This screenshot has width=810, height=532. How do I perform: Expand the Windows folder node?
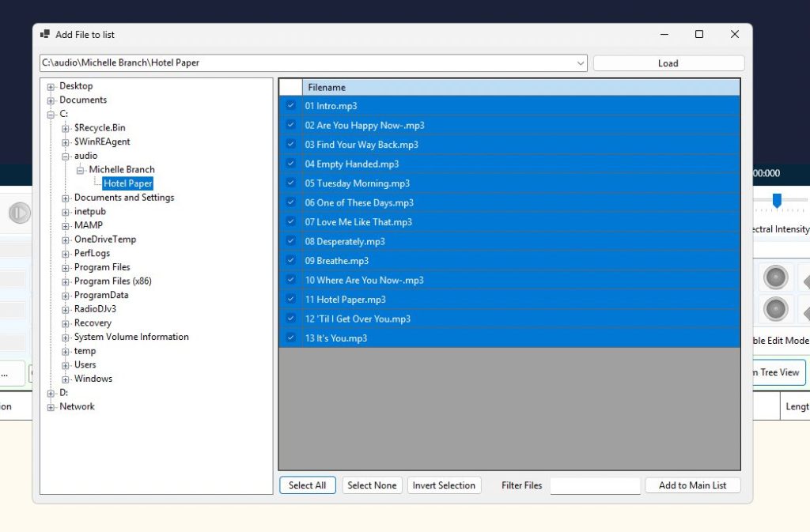click(x=66, y=379)
